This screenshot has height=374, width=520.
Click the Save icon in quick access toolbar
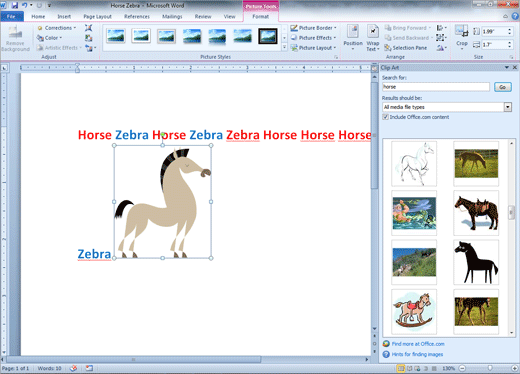coord(14,5)
